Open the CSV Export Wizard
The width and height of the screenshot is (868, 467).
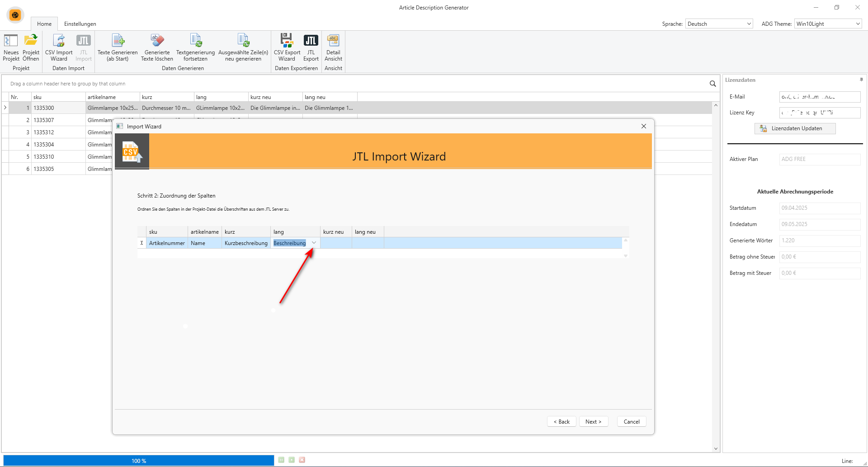(x=287, y=47)
